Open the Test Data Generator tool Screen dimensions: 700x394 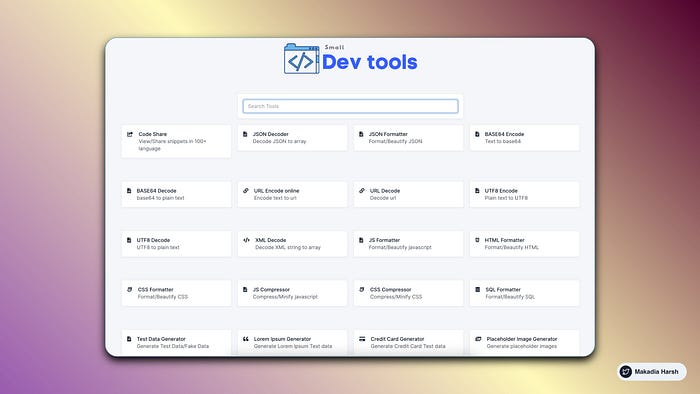coord(176,343)
